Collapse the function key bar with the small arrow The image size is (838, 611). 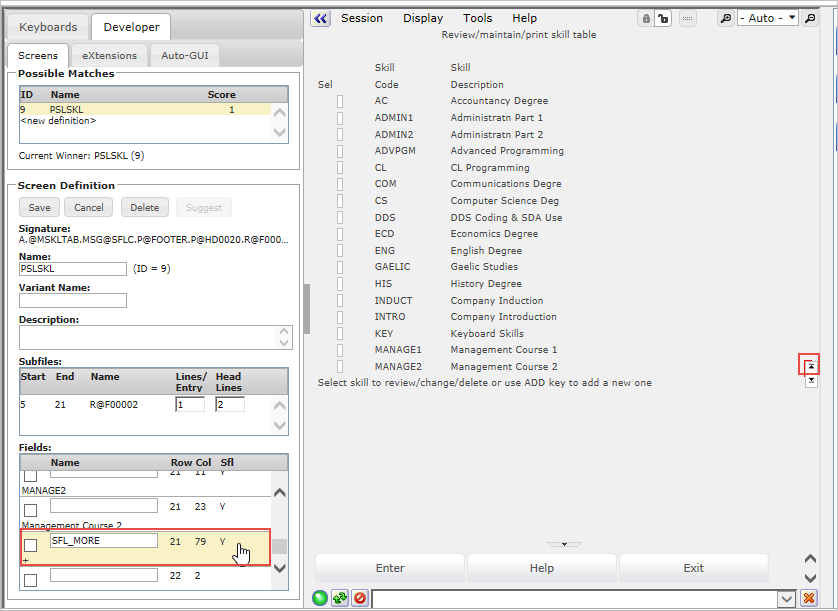[564, 544]
